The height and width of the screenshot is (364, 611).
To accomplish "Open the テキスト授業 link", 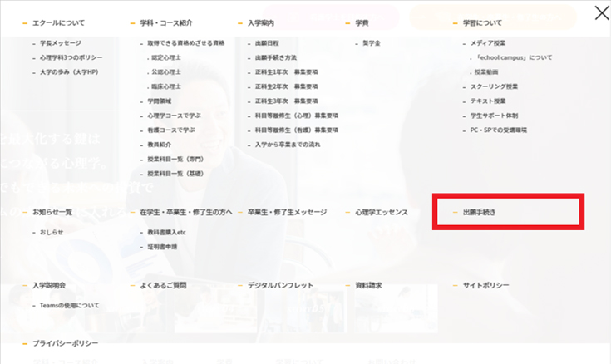I will click(x=488, y=101).
